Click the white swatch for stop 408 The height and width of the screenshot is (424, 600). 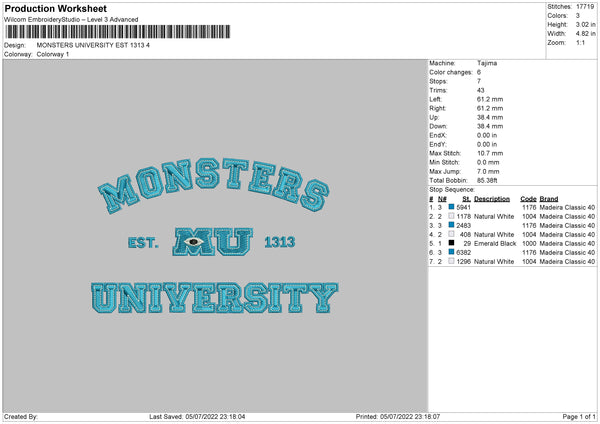pyautogui.click(x=452, y=234)
